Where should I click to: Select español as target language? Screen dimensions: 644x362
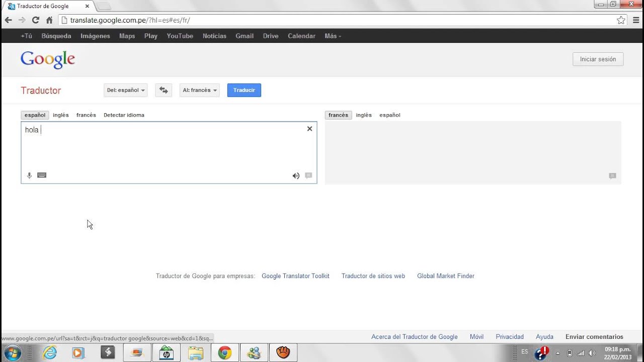tap(390, 115)
